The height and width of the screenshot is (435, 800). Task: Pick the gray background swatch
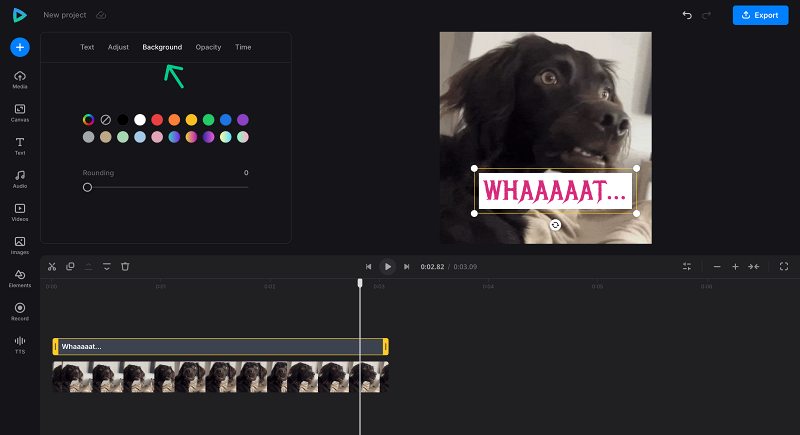click(x=88, y=137)
